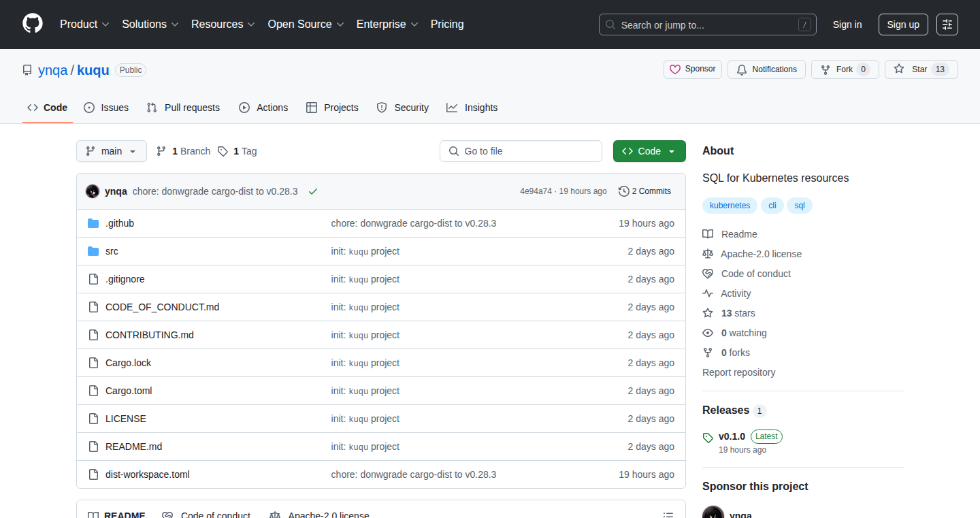Switch to the Pull requests tab
This screenshot has width=980, height=518.
click(184, 108)
